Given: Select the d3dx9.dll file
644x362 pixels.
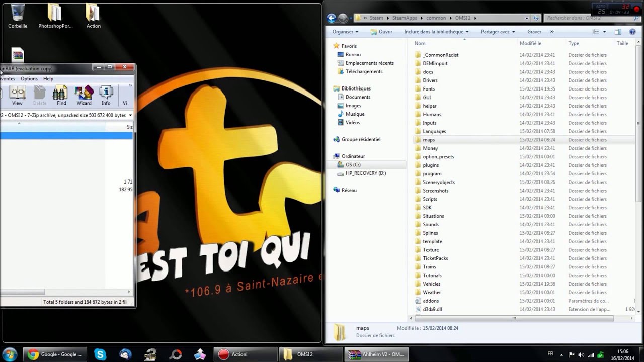Looking at the screenshot, I should [x=523, y=309].
